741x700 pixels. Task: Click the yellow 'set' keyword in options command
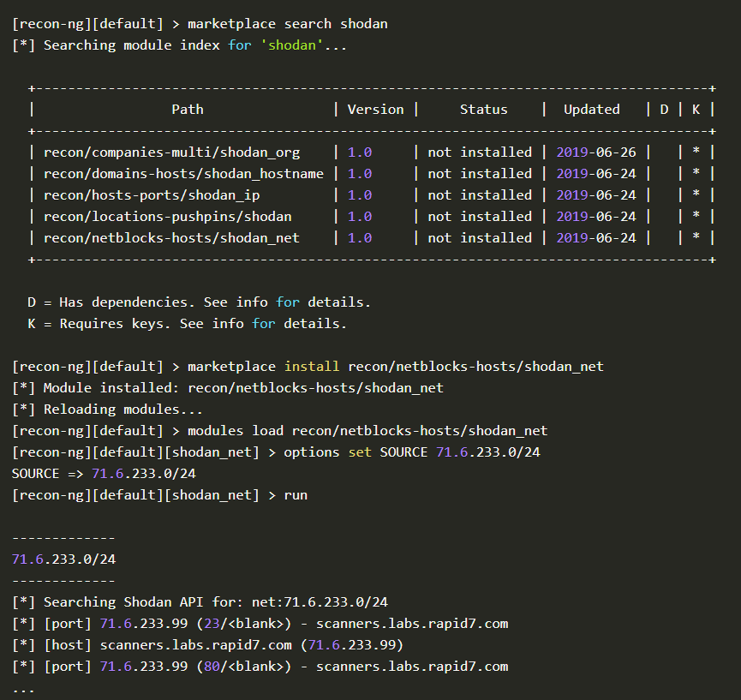[360, 452]
